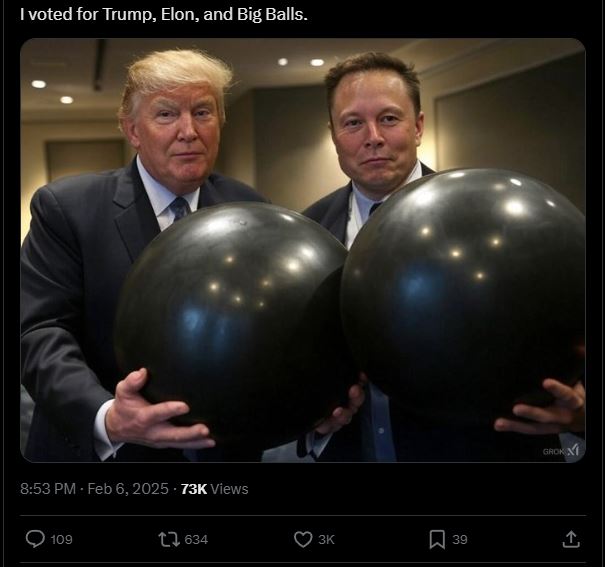605x567 pixels.
Task: View the 73K view count analytics
Action: (x=214, y=489)
